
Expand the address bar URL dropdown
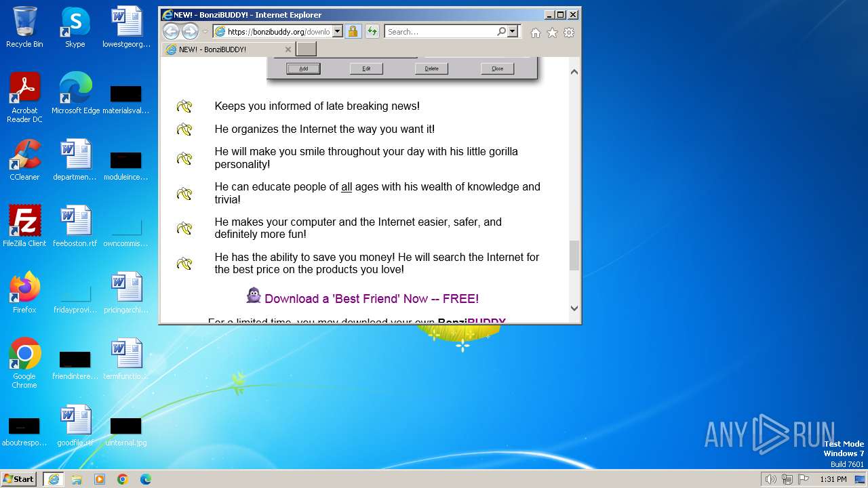[337, 31]
